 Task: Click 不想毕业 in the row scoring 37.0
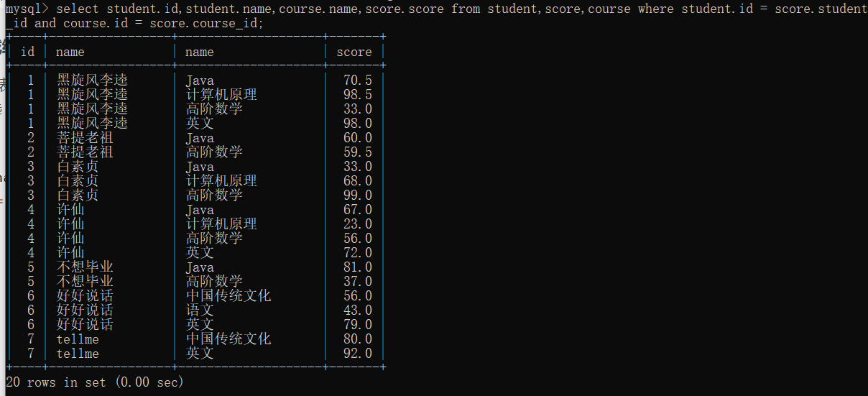click(85, 282)
